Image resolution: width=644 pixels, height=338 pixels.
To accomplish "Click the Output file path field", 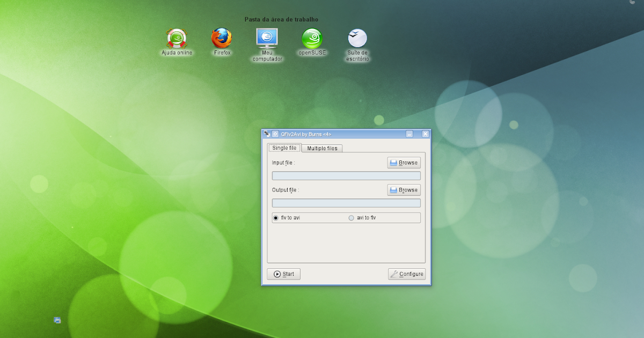I will pos(346,203).
